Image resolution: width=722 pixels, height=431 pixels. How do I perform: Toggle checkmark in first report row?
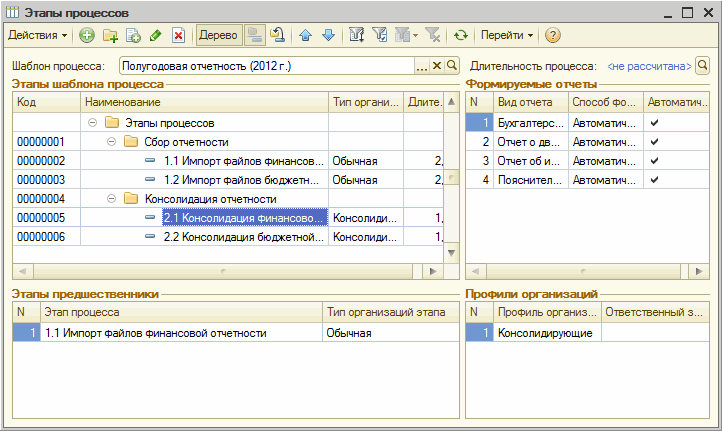click(654, 123)
